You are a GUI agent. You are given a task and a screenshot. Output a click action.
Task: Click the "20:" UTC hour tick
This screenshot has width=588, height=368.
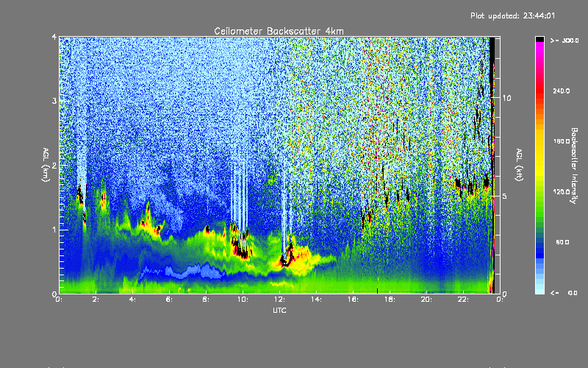tap(426, 300)
